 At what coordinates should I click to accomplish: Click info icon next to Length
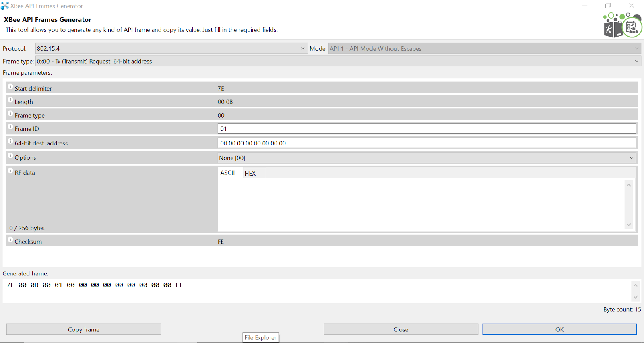pyautogui.click(x=10, y=100)
